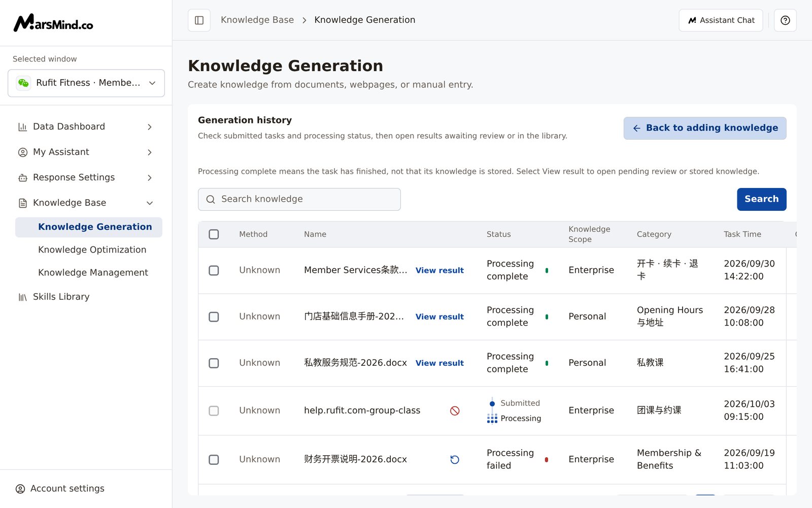
Task: Click the Method column header
Action: click(253, 234)
